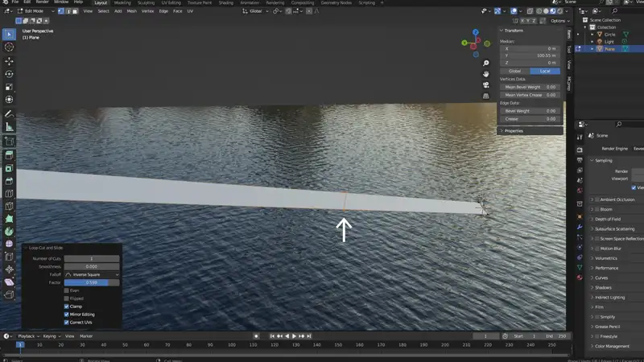Viewport: 644px width, 362px height.
Task: Select the Scale tool in the toolbar
Action: pyautogui.click(x=9, y=87)
